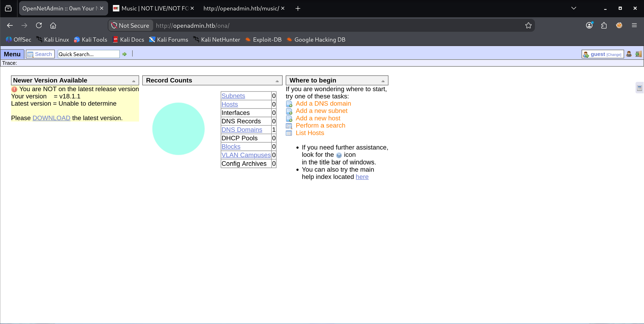
Task: Open the list all tabs dropdown
Action: [x=573, y=8]
